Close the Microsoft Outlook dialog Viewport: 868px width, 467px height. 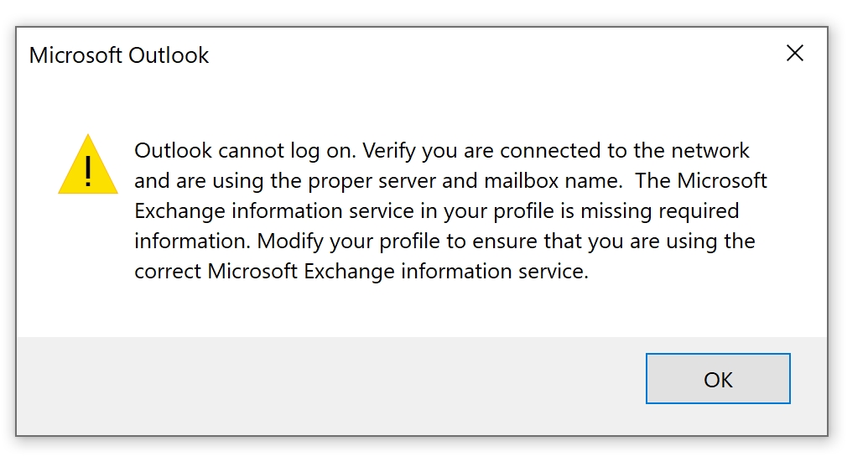[794, 54]
